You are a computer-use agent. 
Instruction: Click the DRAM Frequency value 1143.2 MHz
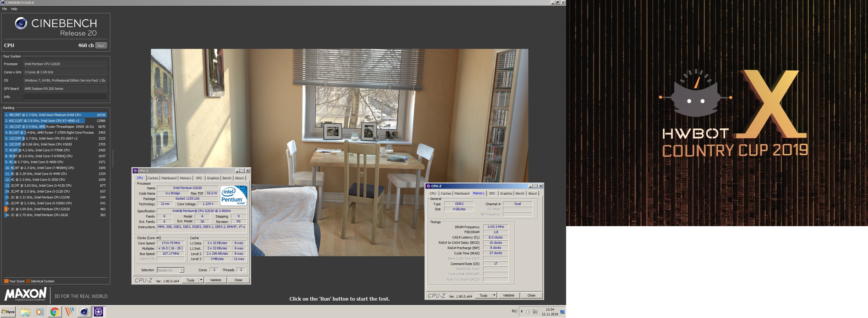pos(495,227)
